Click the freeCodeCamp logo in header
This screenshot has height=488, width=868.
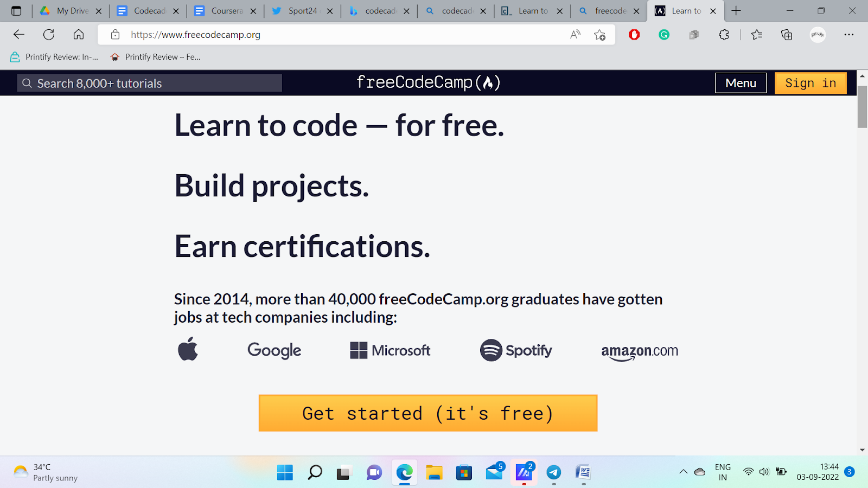(x=428, y=82)
